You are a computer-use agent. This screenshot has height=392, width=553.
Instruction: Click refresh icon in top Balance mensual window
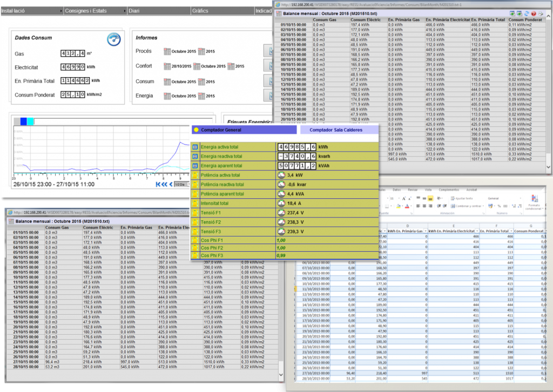click(x=527, y=13)
